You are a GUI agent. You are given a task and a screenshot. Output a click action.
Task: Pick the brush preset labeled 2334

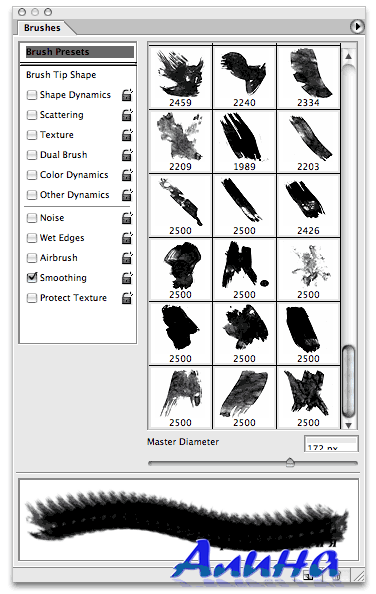click(x=308, y=77)
